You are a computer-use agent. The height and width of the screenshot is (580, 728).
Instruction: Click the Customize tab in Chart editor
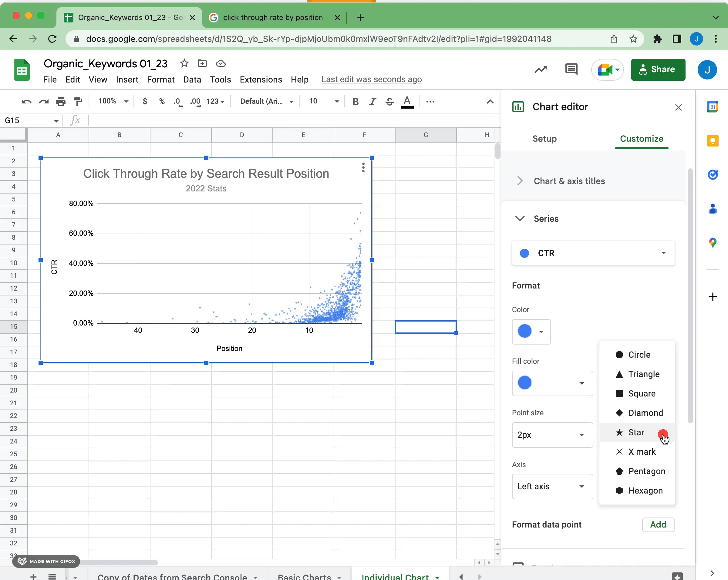click(642, 139)
